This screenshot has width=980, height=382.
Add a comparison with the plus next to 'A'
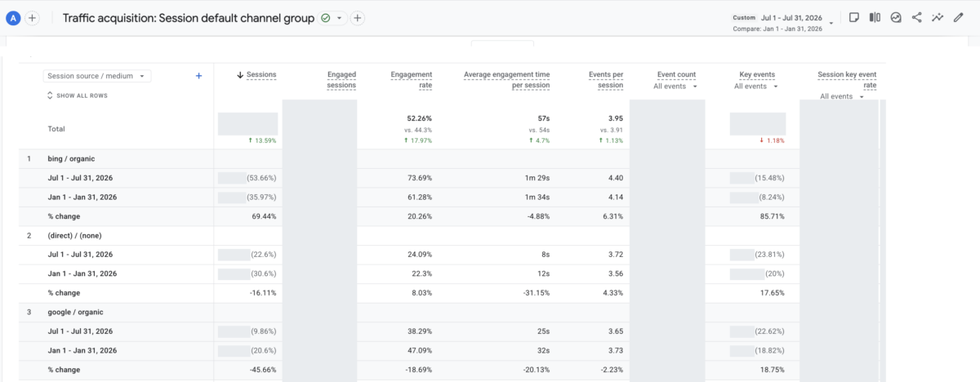pos(32,18)
